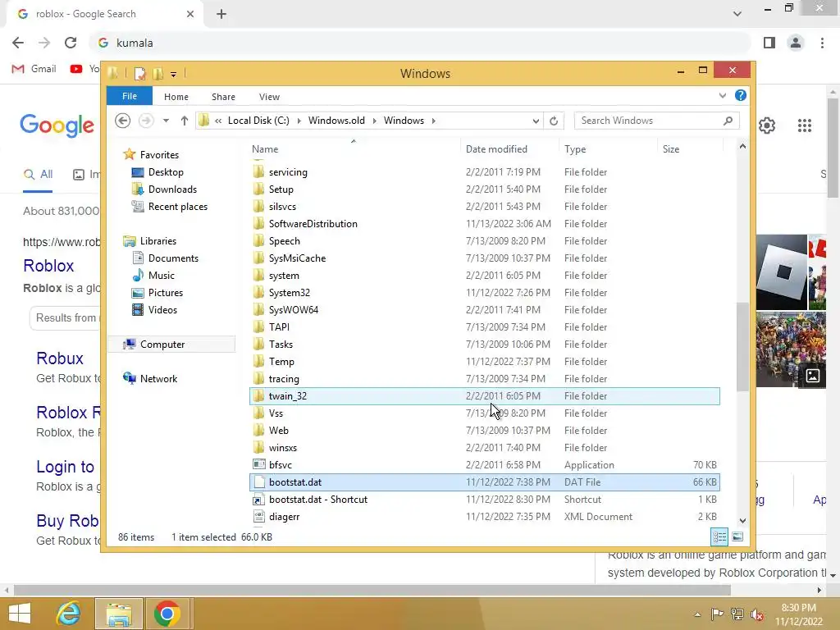Open recent locations dropdown arrow
Image resolution: width=840 pixels, height=630 pixels.
click(x=166, y=121)
